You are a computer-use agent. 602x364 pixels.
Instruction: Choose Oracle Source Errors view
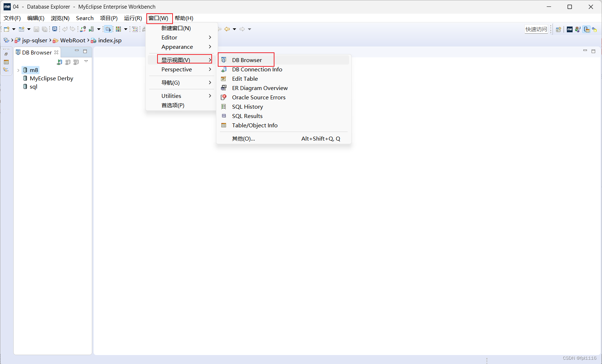tap(284, 98)
